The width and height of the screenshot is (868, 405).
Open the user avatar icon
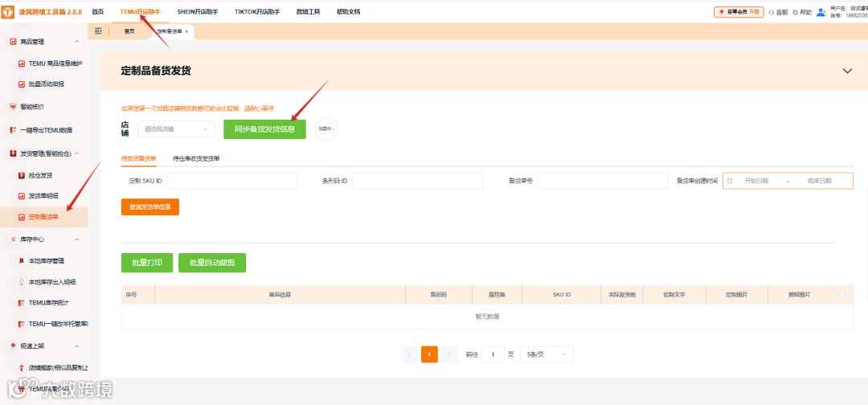tap(821, 11)
